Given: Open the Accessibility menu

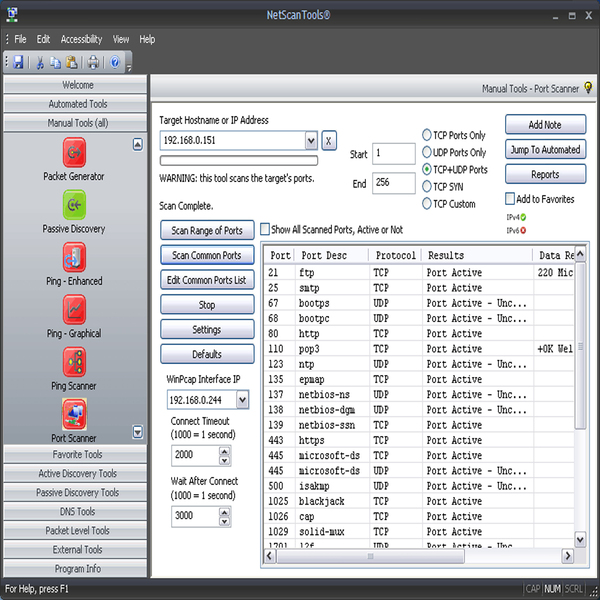Looking at the screenshot, I should click(x=82, y=39).
